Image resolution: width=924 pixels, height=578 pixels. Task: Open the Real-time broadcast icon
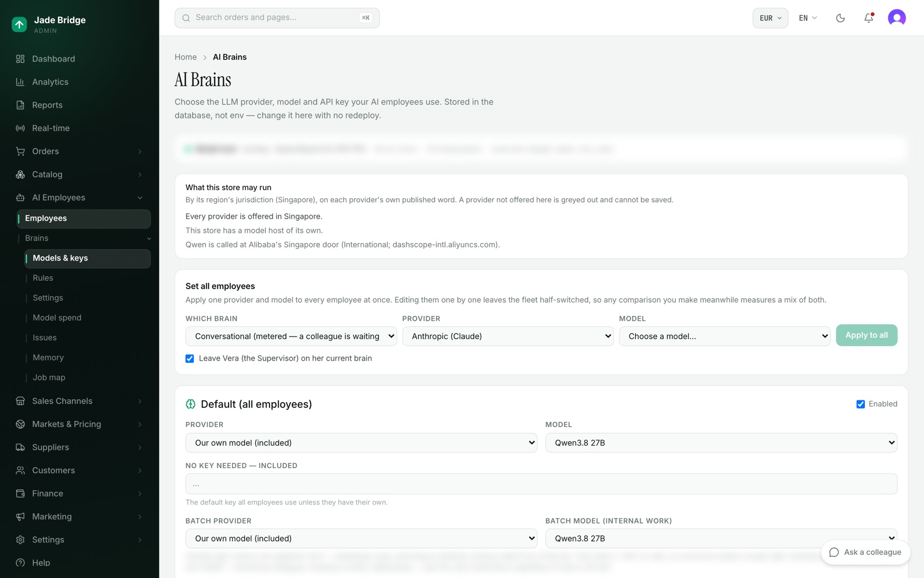pyautogui.click(x=21, y=128)
